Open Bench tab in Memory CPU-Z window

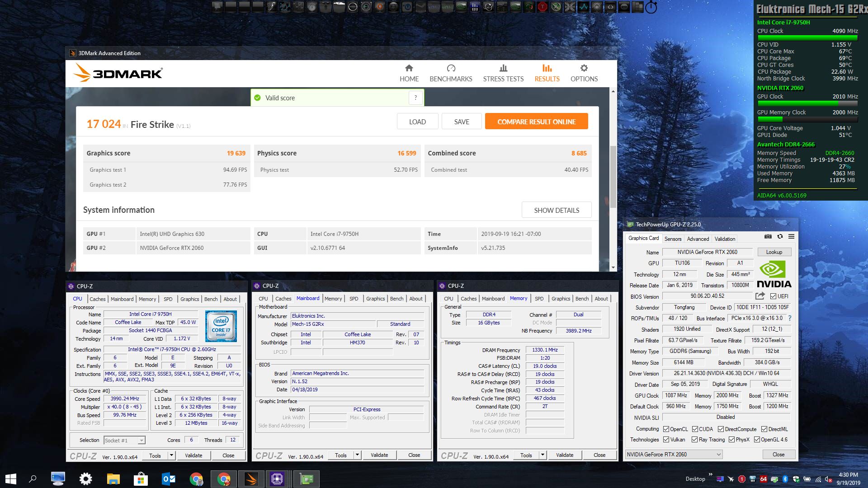(582, 299)
